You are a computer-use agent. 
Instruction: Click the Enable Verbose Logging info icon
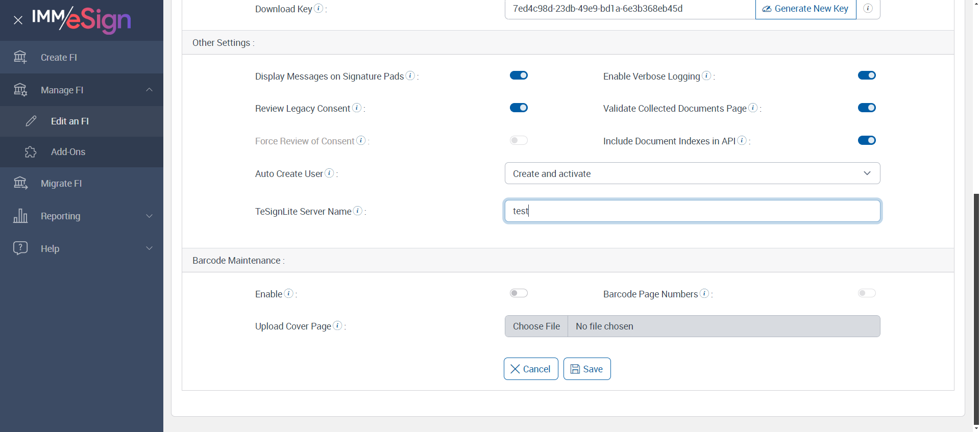(x=706, y=75)
